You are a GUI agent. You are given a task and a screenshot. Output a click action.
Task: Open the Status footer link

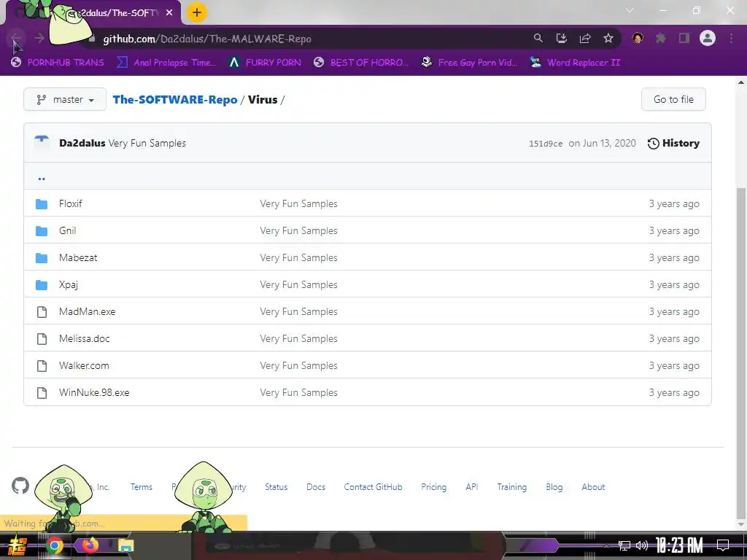[x=276, y=487]
